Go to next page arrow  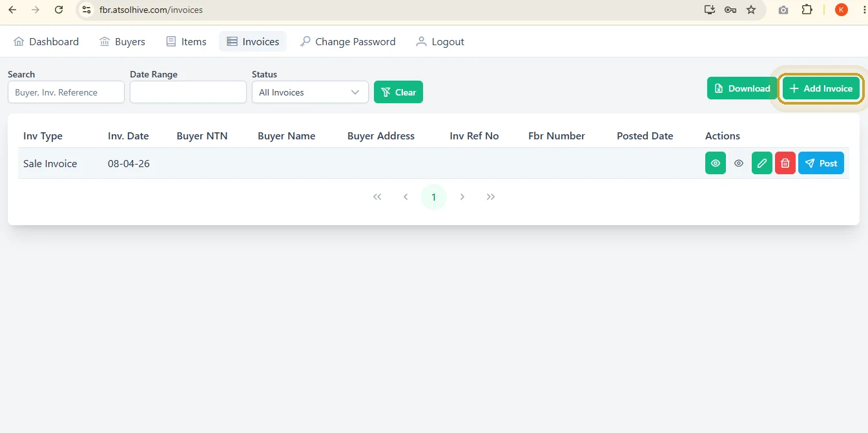point(462,197)
